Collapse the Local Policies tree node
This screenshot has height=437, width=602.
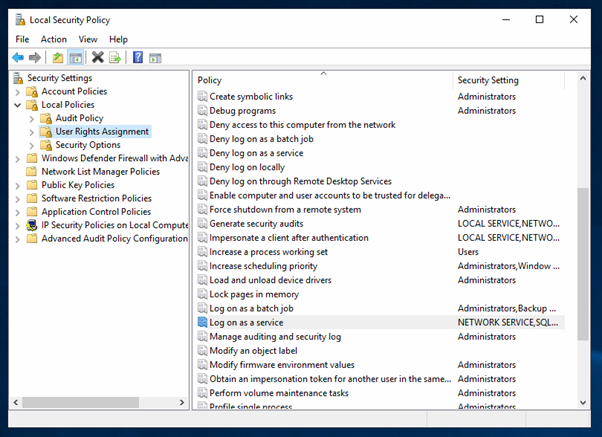click(x=18, y=105)
